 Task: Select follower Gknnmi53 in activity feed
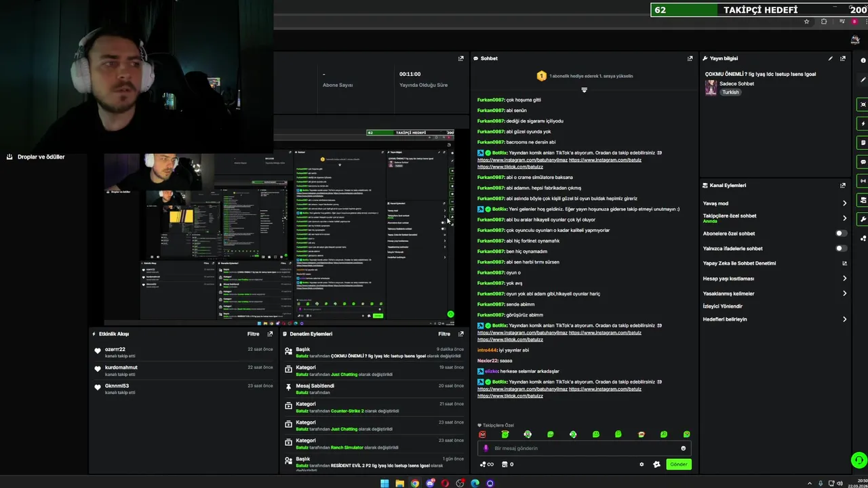117,386
